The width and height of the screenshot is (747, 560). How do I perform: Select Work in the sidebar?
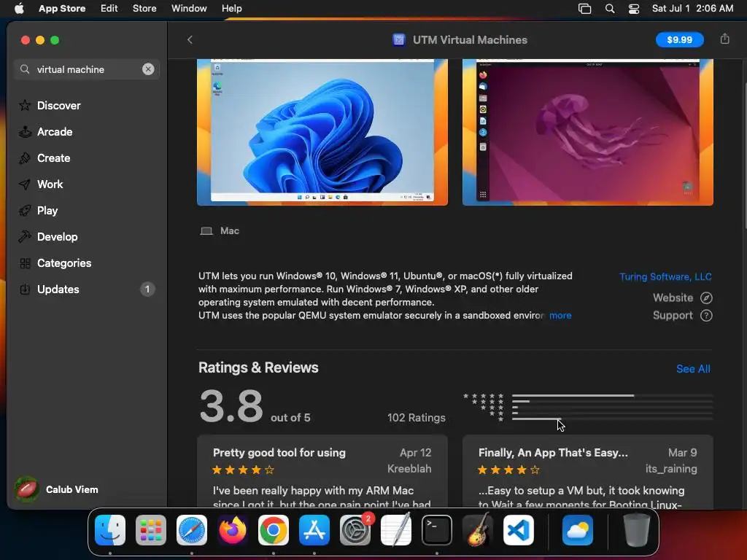(50, 184)
